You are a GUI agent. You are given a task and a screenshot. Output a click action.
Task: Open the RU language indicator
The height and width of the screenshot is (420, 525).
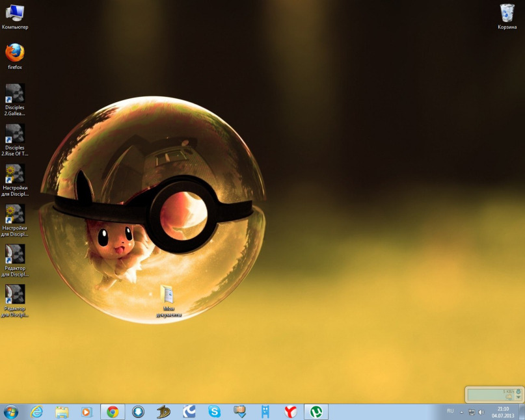pyautogui.click(x=450, y=411)
